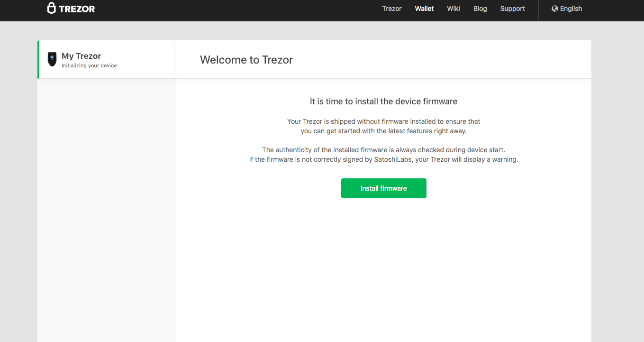Click the 'latest features right away' line
The width and height of the screenshot is (644, 342).
[384, 131]
